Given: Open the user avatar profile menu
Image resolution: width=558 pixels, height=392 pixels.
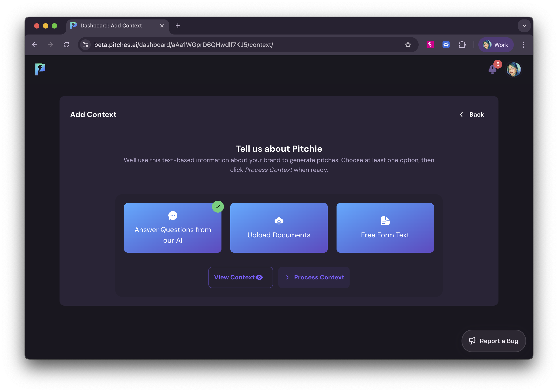Looking at the screenshot, I should (513, 69).
